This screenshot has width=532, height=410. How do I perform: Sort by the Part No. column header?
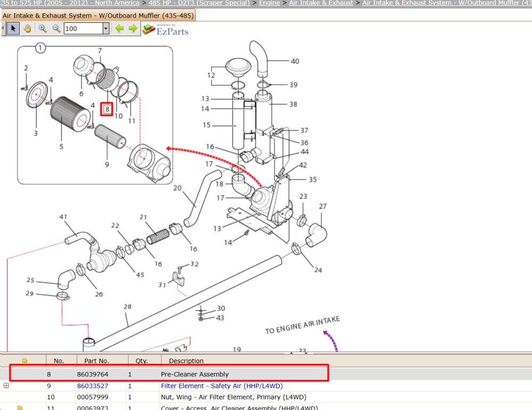pos(103,360)
